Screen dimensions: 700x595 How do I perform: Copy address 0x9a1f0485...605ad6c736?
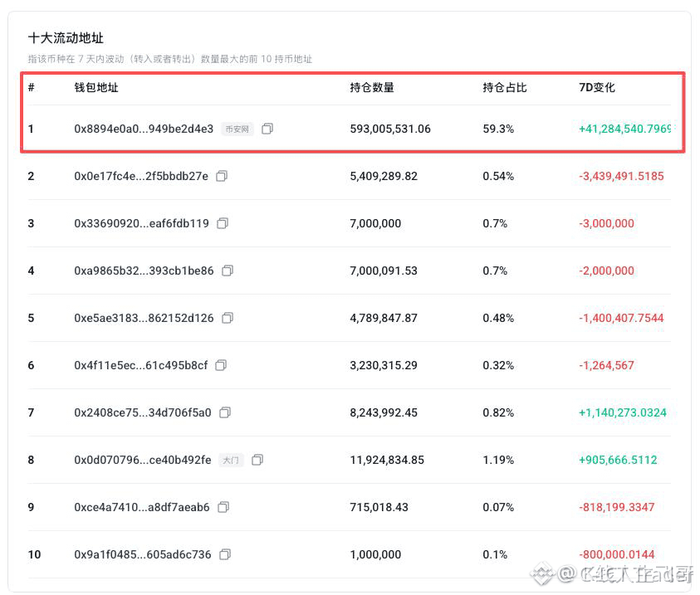225,554
